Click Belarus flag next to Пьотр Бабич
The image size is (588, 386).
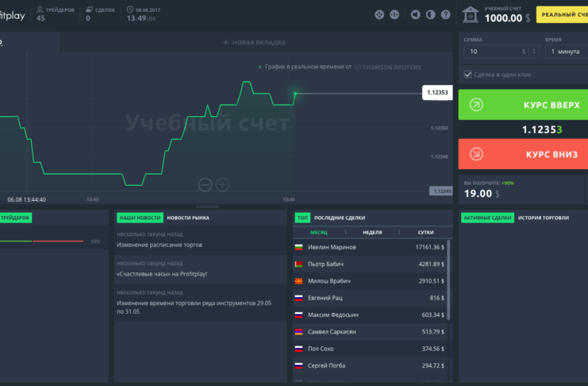coord(299,264)
